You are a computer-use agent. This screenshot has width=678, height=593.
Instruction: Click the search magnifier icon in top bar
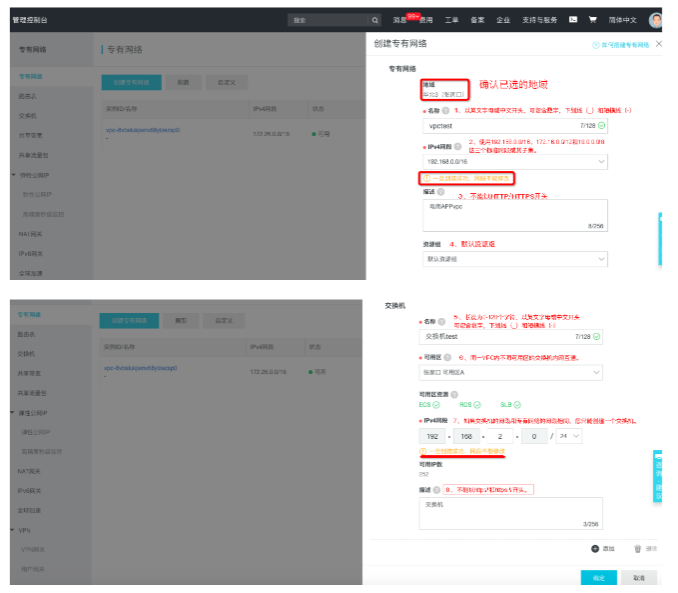click(x=375, y=20)
